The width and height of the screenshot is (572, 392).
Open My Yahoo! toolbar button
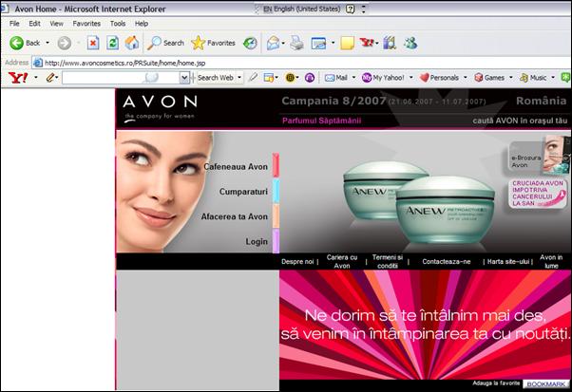point(384,78)
